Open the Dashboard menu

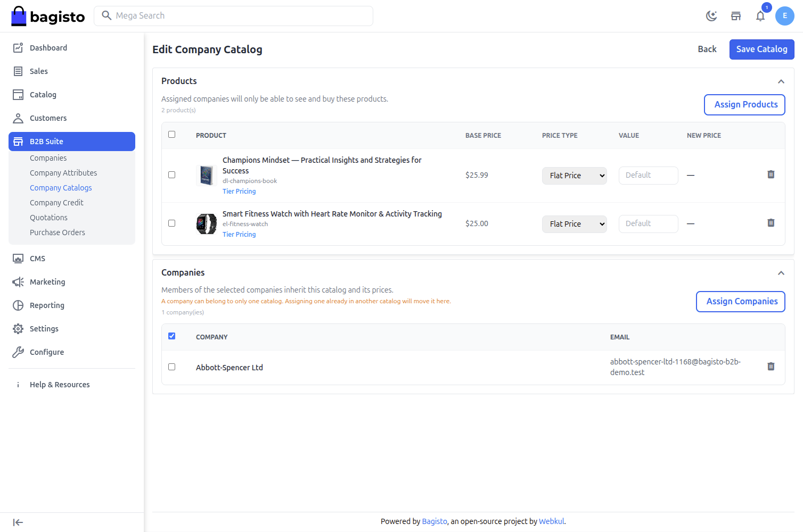click(x=72, y=48)
